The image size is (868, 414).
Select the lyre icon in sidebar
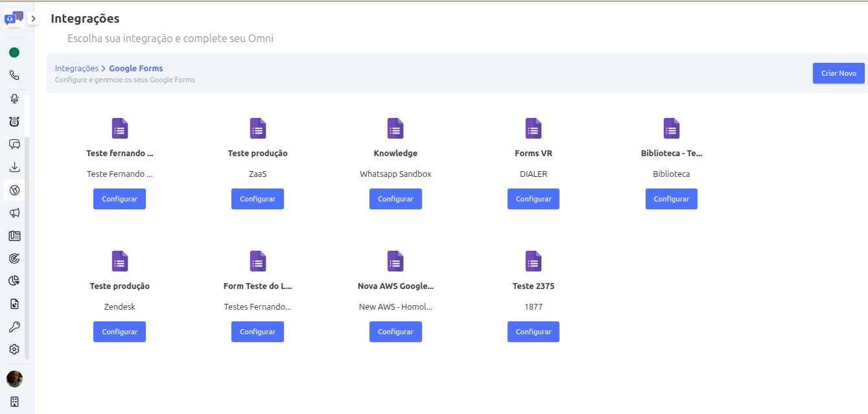coord(14,121)
